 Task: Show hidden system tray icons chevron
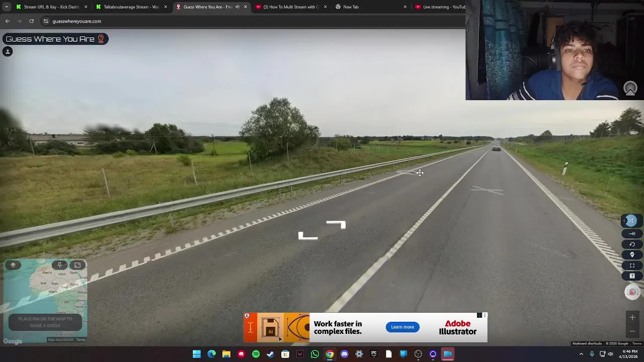581,354
